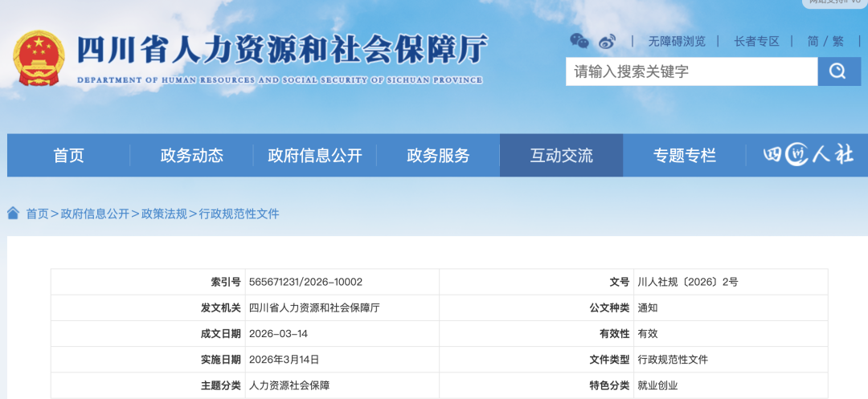Click implementation date 2026年3月14日

[284, 360]
